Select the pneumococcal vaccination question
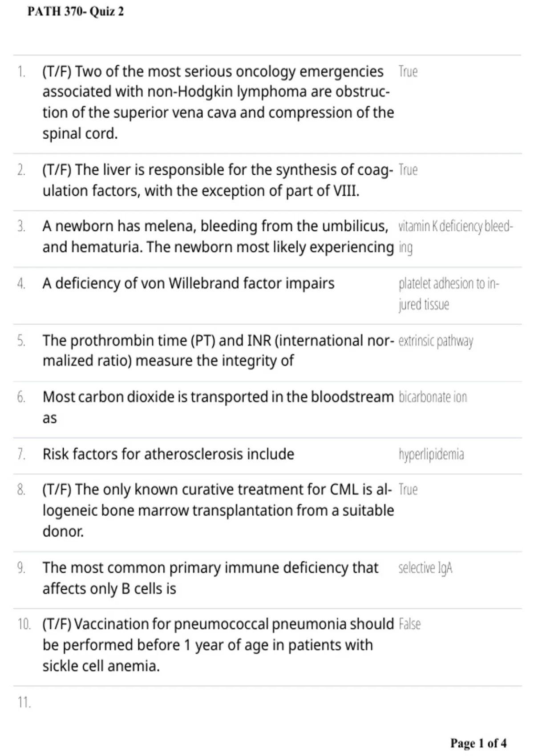 click(218, 645)
